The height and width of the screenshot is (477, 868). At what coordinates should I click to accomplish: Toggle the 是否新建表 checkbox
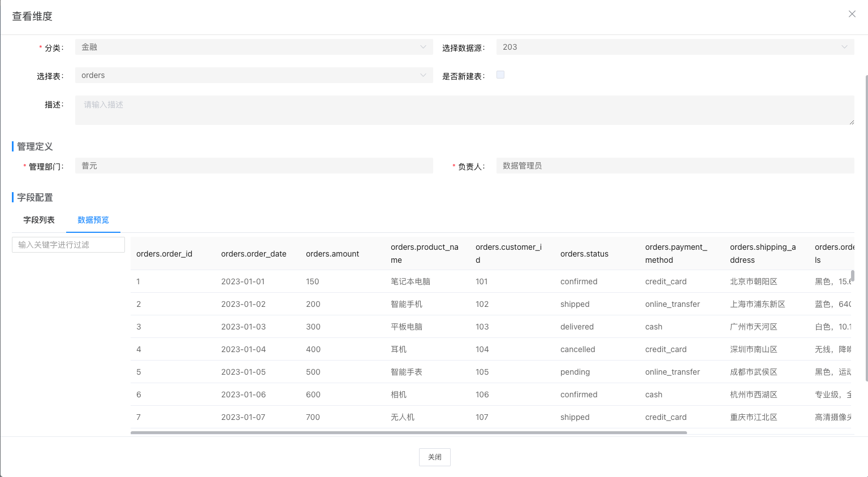[x=500, y=74]
